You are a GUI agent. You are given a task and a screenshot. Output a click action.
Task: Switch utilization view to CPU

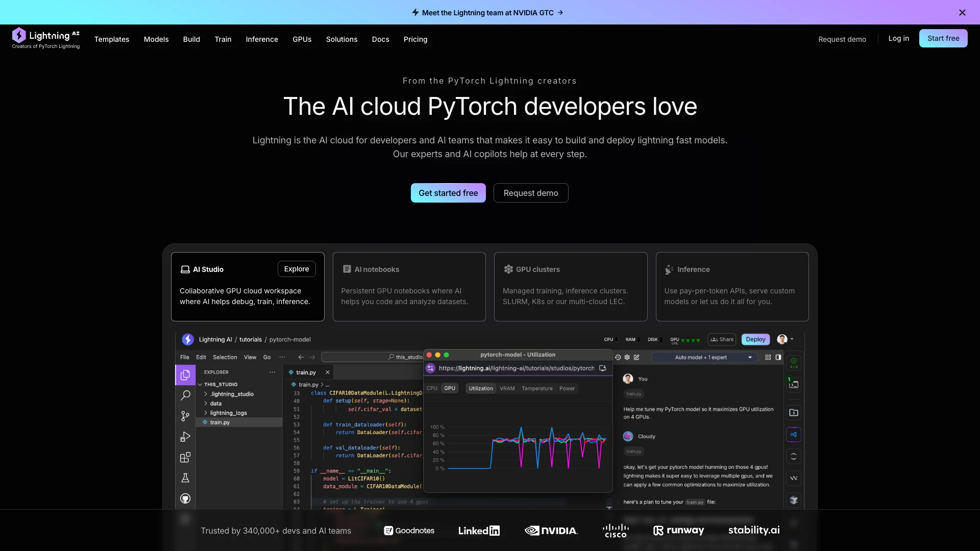click(x=432, y=388)
